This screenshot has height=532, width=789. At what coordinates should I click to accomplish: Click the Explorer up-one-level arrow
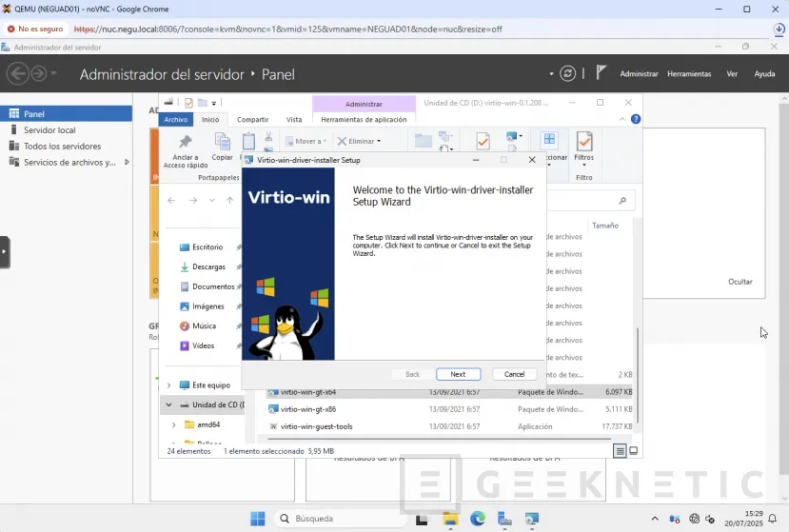pos(230,200)
